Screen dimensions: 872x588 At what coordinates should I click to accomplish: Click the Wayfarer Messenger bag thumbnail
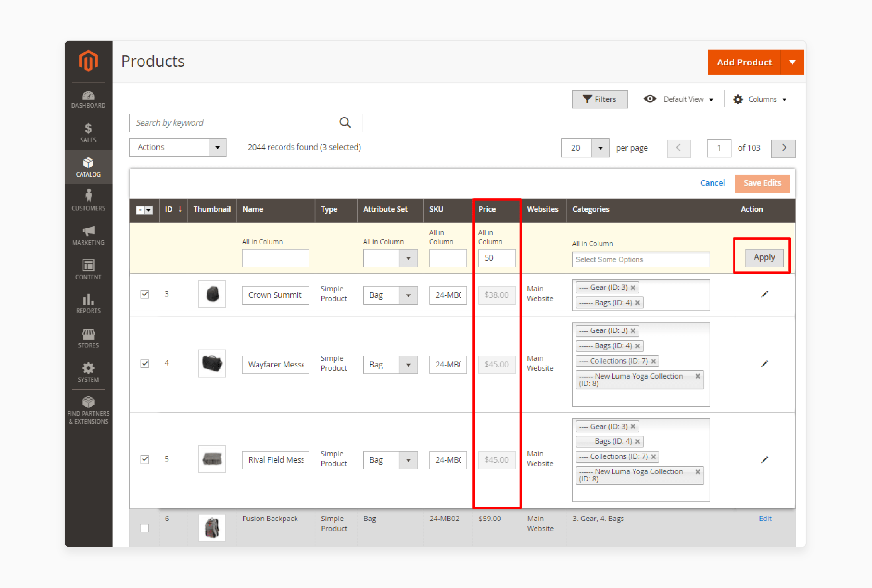pyautogui.click(x=212, y=363)
